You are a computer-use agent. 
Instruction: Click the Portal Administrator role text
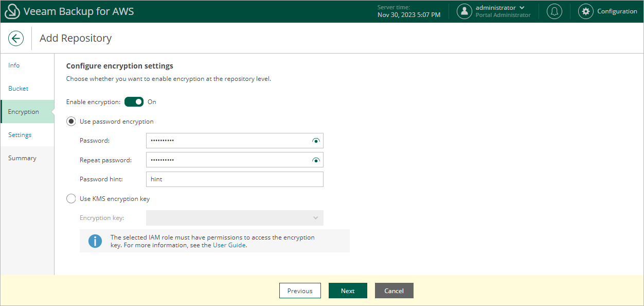tap(503, 15)
